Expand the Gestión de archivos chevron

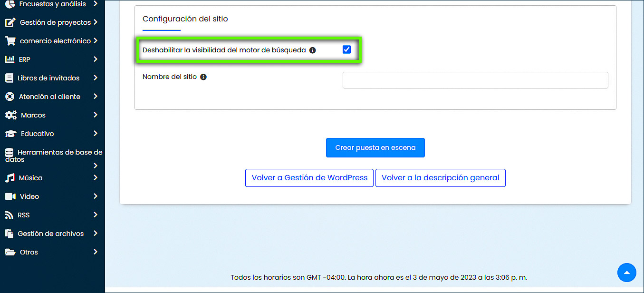tap(96, 234)
